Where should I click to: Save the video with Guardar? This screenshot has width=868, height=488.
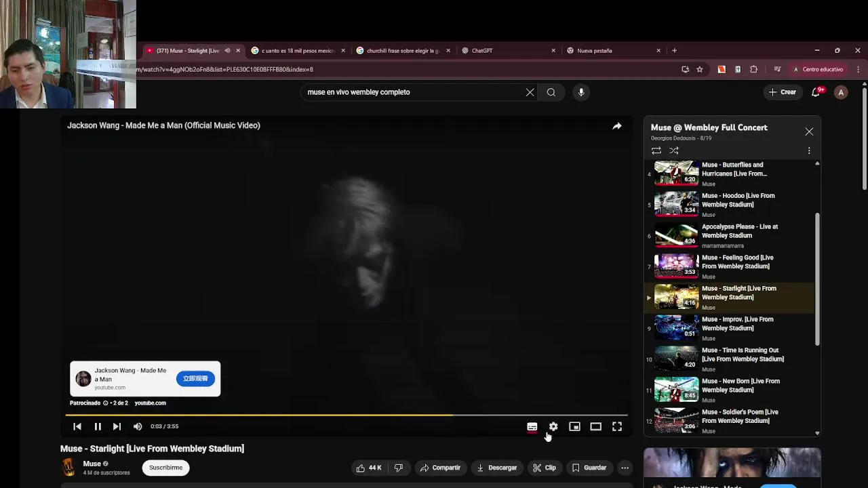(589, 468)
